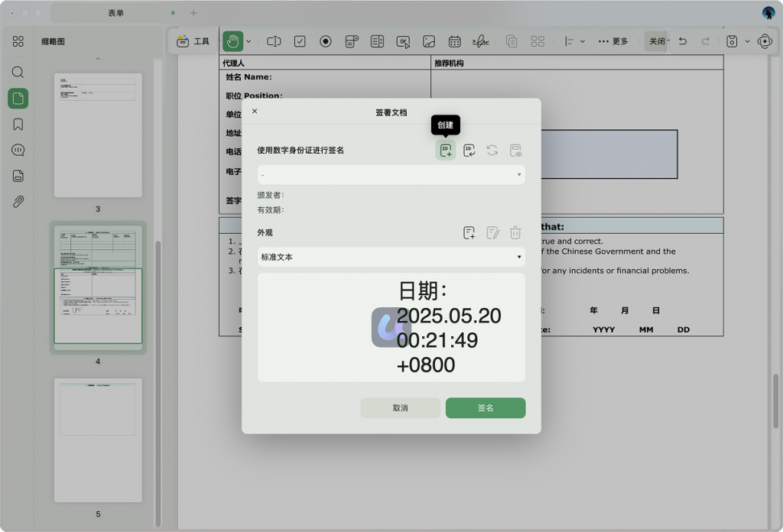Select the image field form tool

[429, 41]
